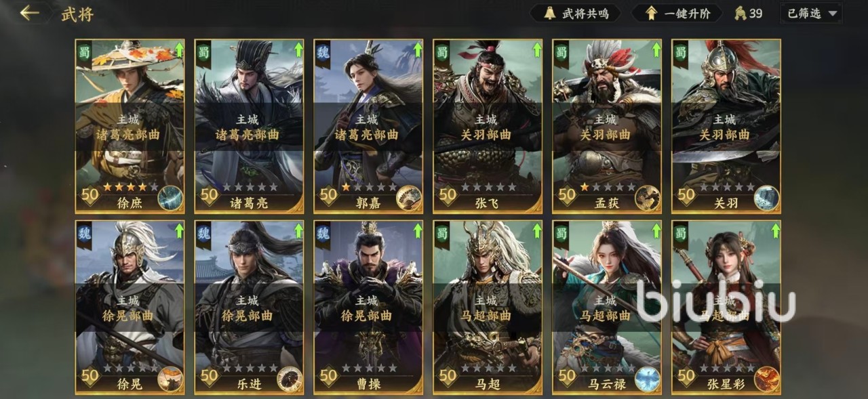The height and width of the screenshot is (399, 868).
Task: Tap the skill badge on 孟获 card
Action: pyautogui.click(x=648, y=198)
